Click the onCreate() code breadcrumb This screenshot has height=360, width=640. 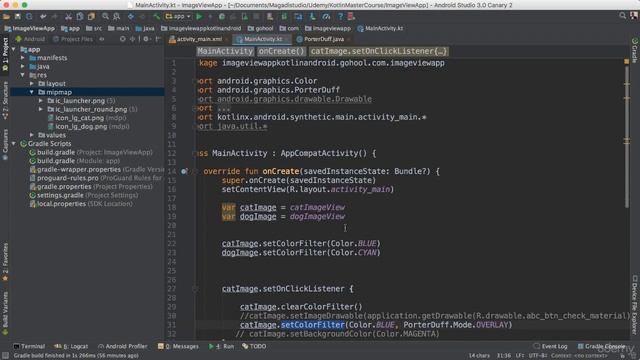tap(281, 51)
